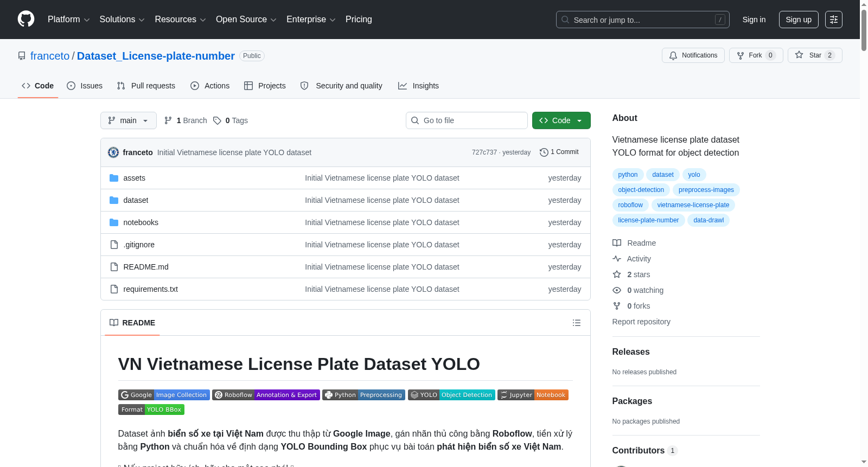Click the python topic tag
This screenshot has width=868, height=467.
pos(628,175)
